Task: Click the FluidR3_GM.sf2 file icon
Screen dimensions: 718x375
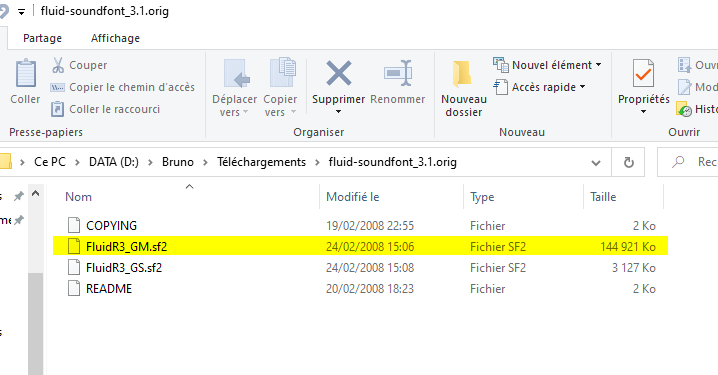Action: click(74, 246)
